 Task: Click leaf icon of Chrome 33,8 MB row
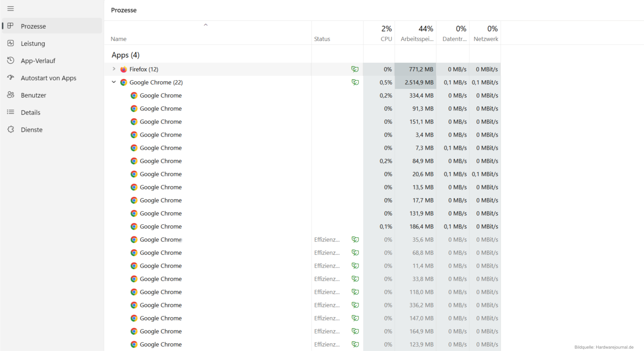coord(355,279)
